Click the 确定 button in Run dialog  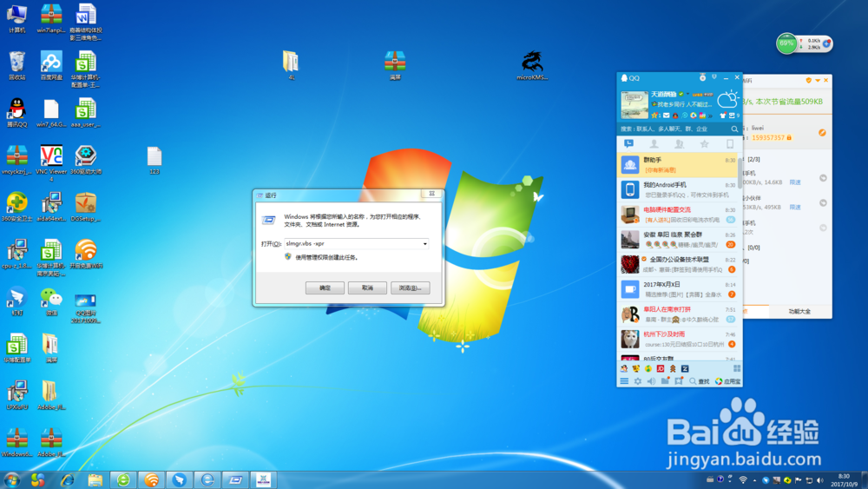pyautogui.click(x=325, y=288)
